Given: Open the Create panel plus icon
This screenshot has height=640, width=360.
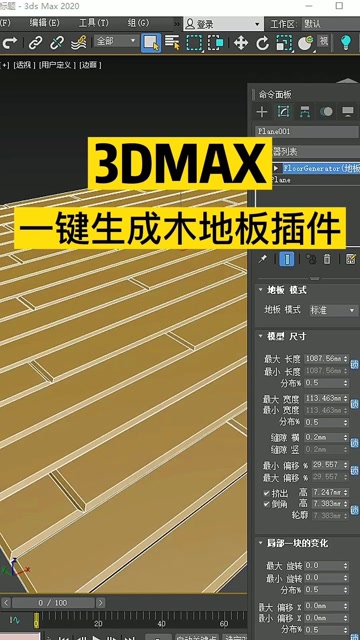Looking at the screenshot, I should coord(262,111).
